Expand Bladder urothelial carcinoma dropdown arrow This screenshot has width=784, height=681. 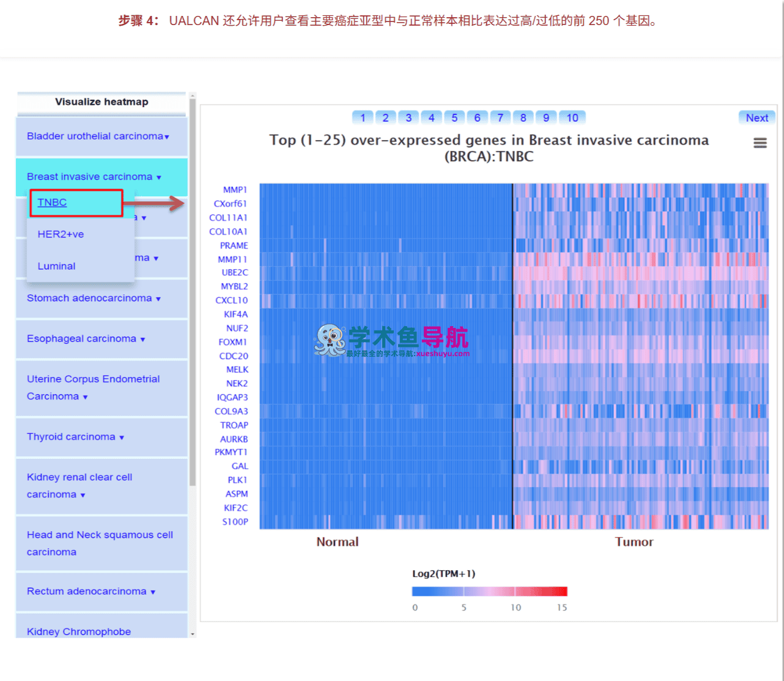(x=166, y=137)
